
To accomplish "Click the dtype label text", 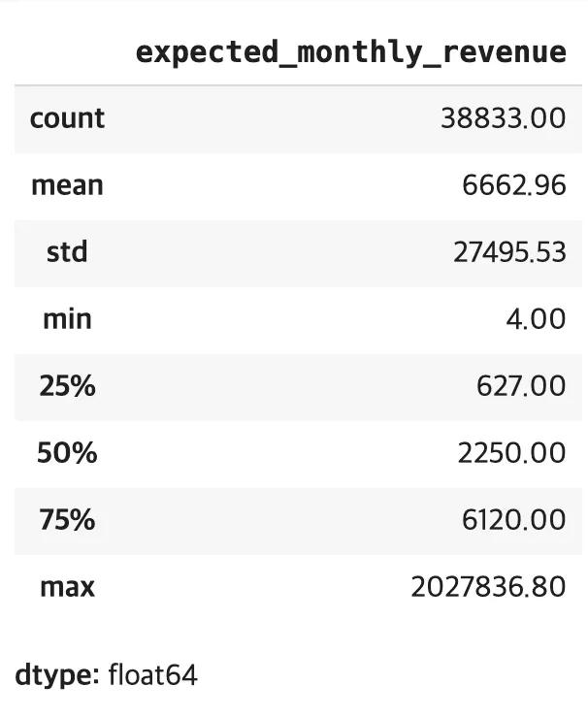I will (57, 675).
